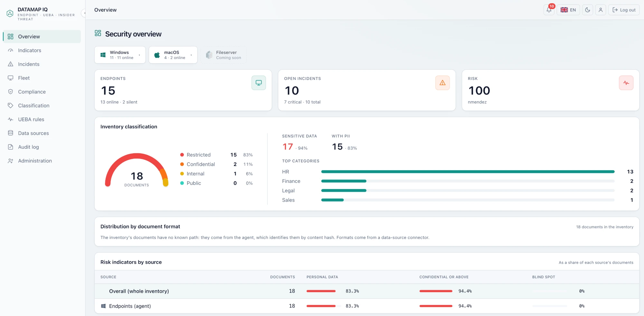
Task: Select the macOS platform card
Action: [x=173, y=55]
